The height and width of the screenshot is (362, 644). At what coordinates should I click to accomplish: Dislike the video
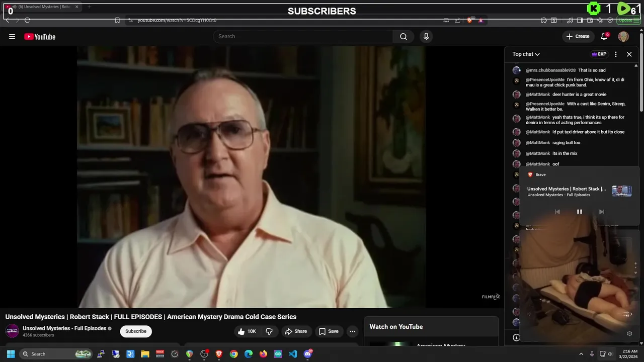pos(269,331)
